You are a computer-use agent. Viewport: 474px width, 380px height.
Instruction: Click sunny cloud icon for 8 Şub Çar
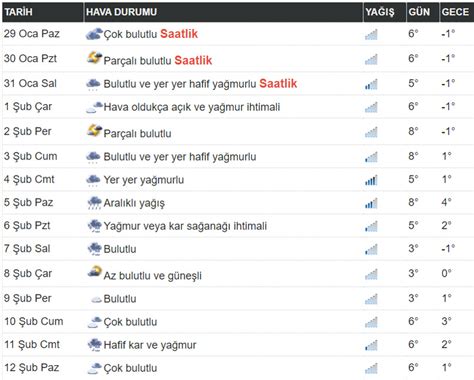point(94,271)
